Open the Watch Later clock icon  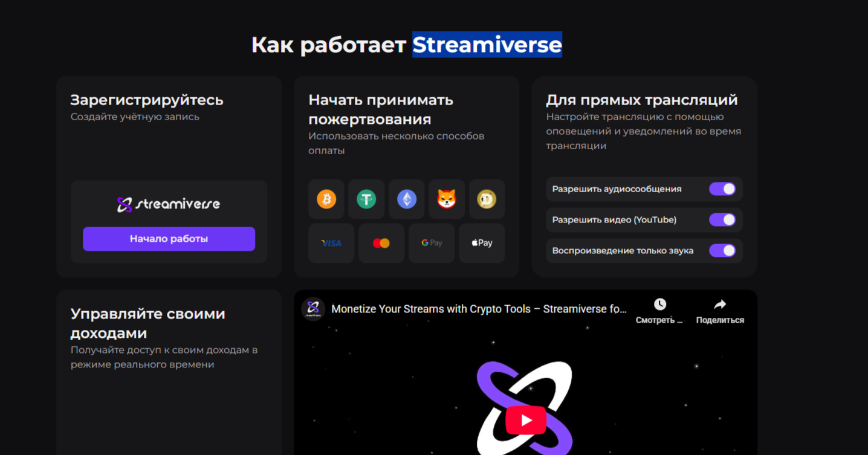tap(659, 305)
